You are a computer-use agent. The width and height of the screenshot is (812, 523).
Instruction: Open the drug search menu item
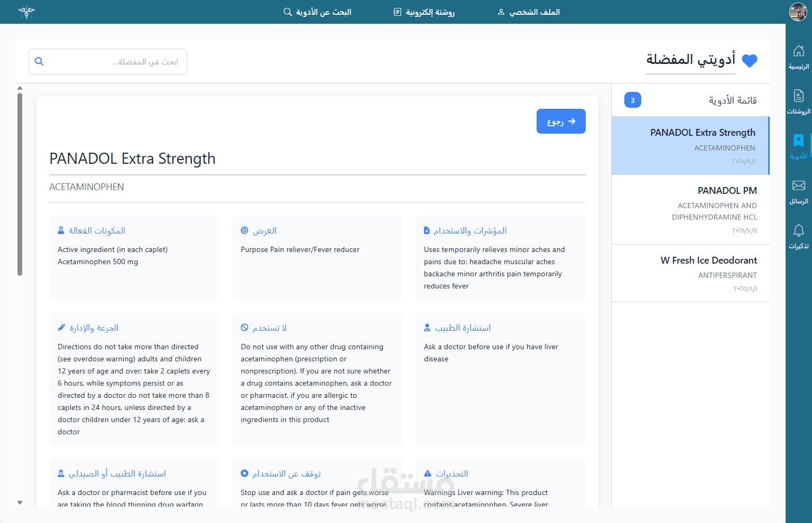click(317, 12)
